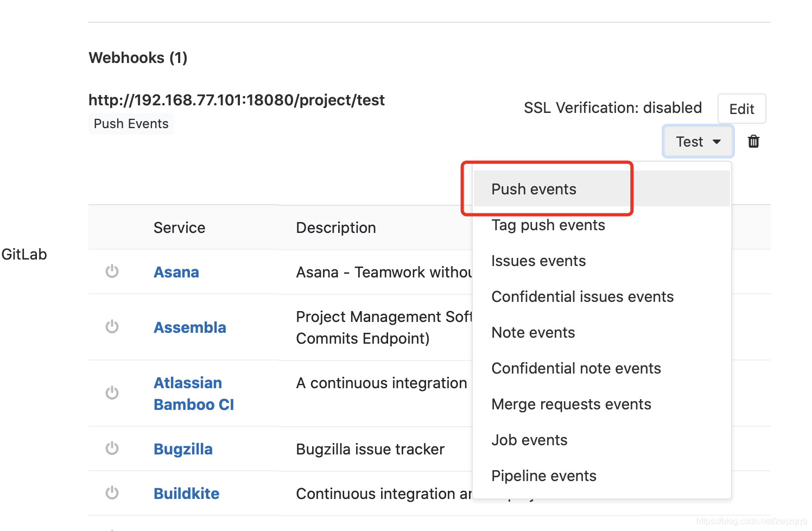Viewport: 812px width, 531px height.
Task: Choose Job events from the list
Action: coord(601,440)
